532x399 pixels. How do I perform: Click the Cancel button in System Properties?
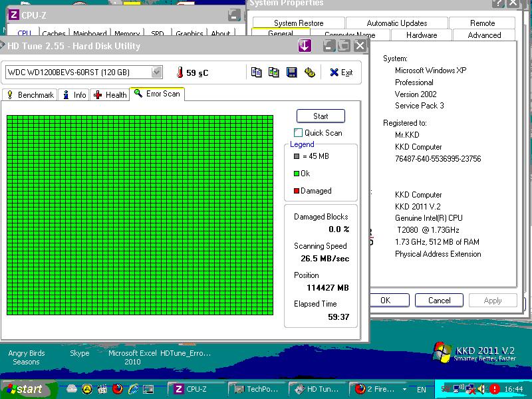click(439, 301)
